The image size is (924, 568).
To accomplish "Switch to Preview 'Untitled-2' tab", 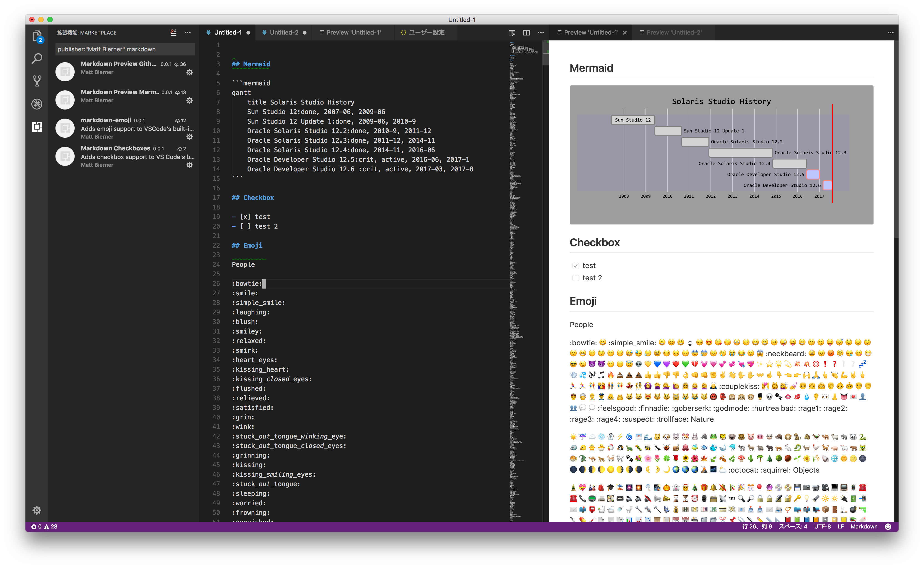I will click(x=674, y=33).
